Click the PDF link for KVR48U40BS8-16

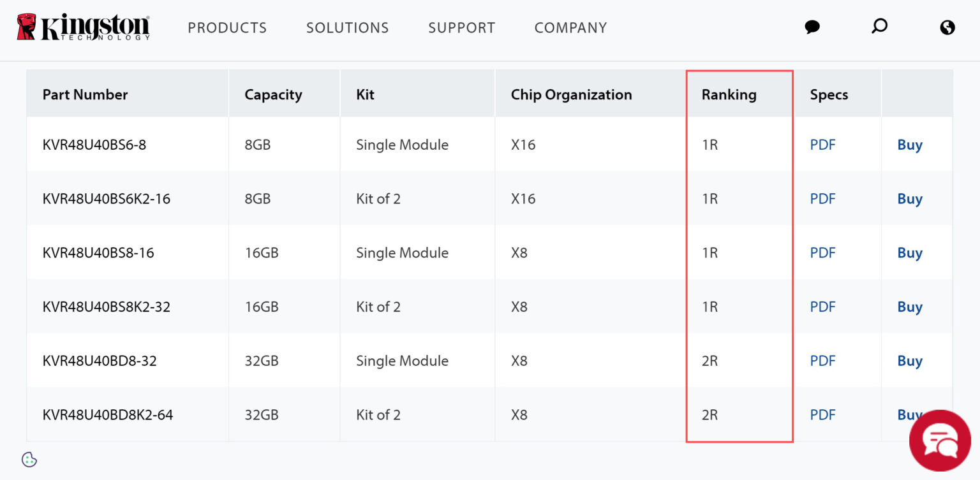pos(822,252)
